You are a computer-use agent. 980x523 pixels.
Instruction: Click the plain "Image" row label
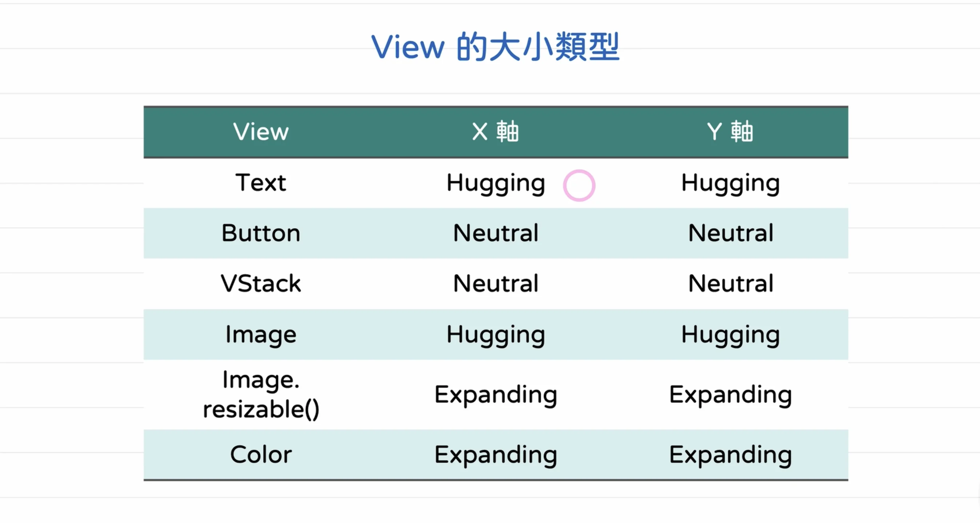pyautogui.click(x=261, y=335)
